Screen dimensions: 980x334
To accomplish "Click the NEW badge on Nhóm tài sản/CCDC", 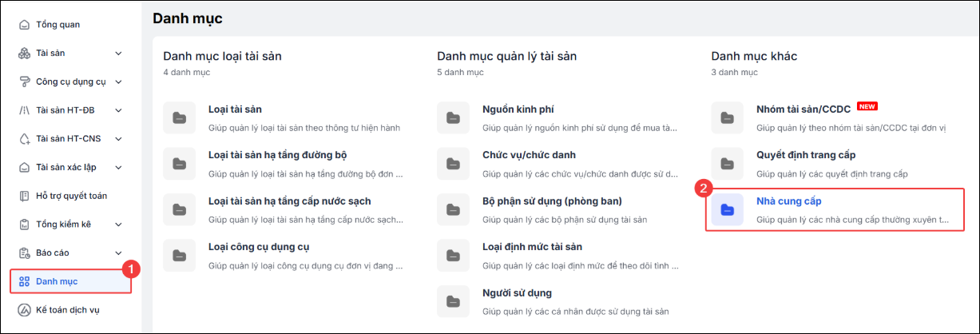I will [867, 106].
